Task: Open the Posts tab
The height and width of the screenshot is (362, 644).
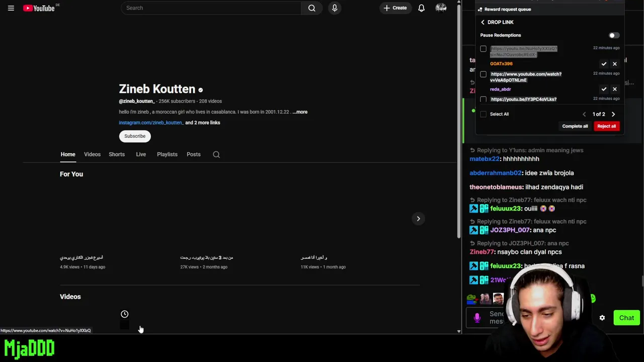Action: (194, 154)
